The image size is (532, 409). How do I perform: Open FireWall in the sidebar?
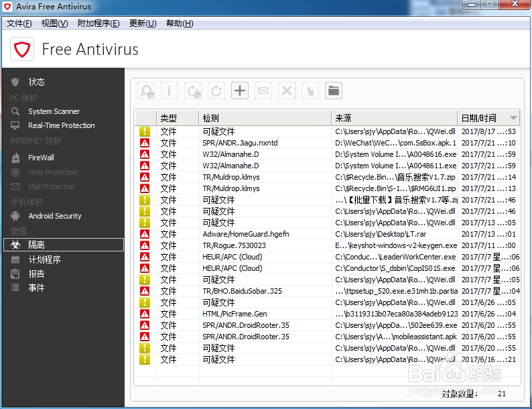pyautogui.click(x=41, y=158)
